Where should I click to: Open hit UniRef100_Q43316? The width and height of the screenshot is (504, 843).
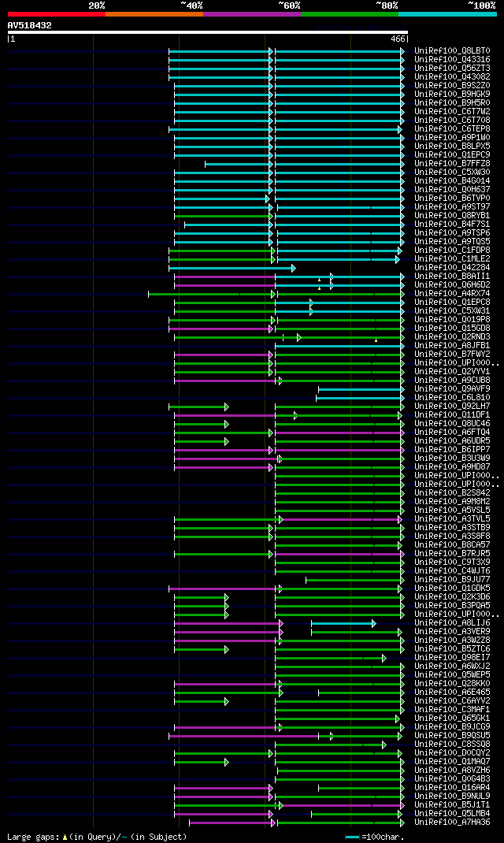click(452, 60)
